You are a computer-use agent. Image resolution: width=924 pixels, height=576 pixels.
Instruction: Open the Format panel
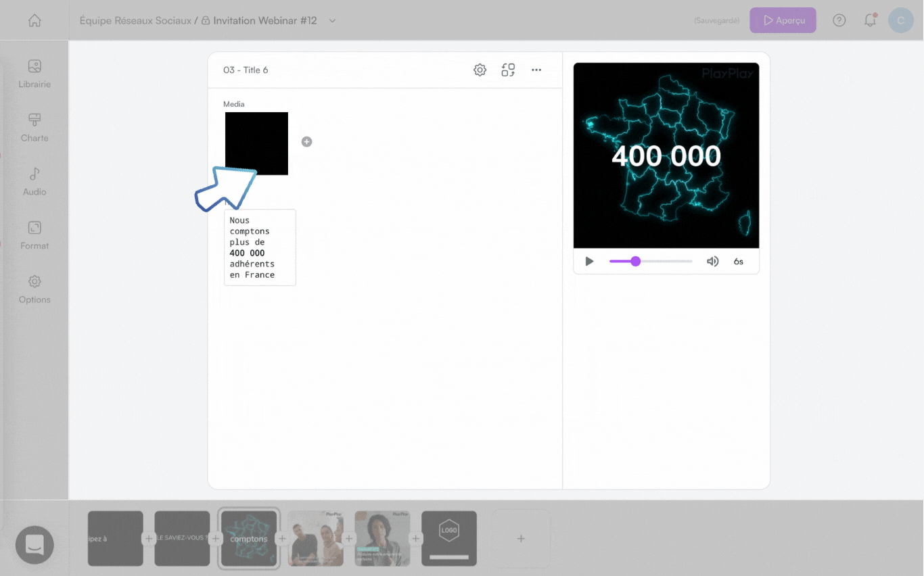click(x=34, y=236)
